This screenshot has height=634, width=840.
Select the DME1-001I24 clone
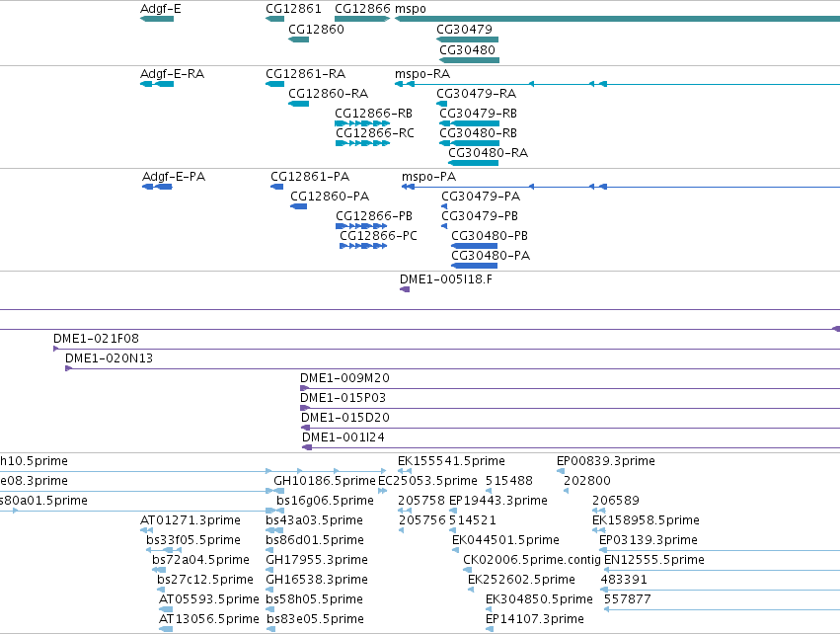point(572,447)
